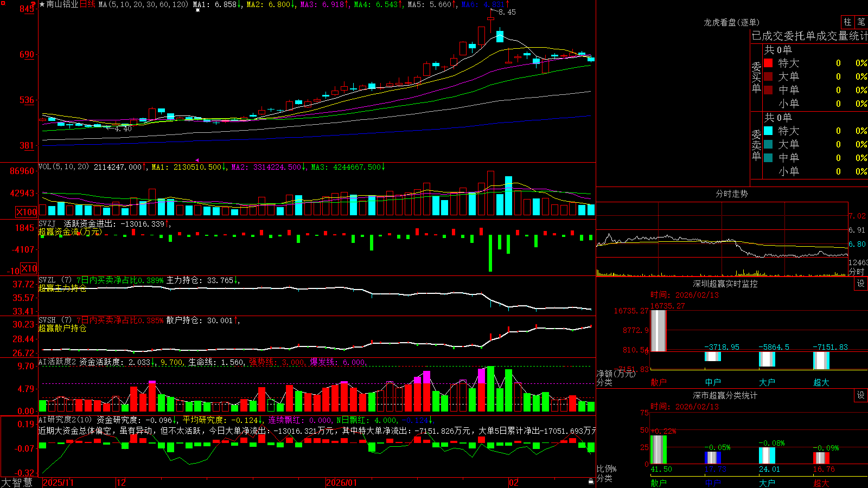868x488 pixels.
Task: Switch order view to 笔 (tick) mode
Action: (861, 22)
